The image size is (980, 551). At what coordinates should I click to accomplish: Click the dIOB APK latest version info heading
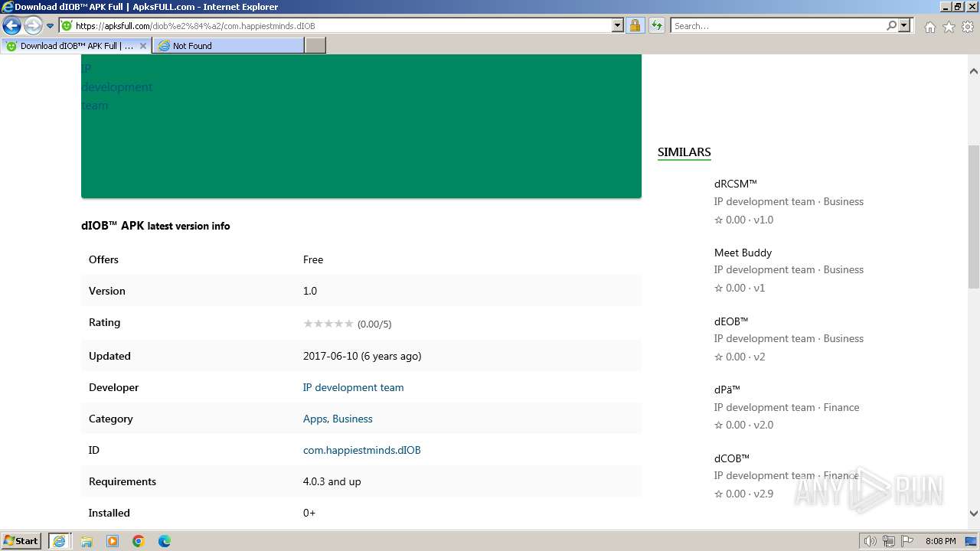click(155, 226)
